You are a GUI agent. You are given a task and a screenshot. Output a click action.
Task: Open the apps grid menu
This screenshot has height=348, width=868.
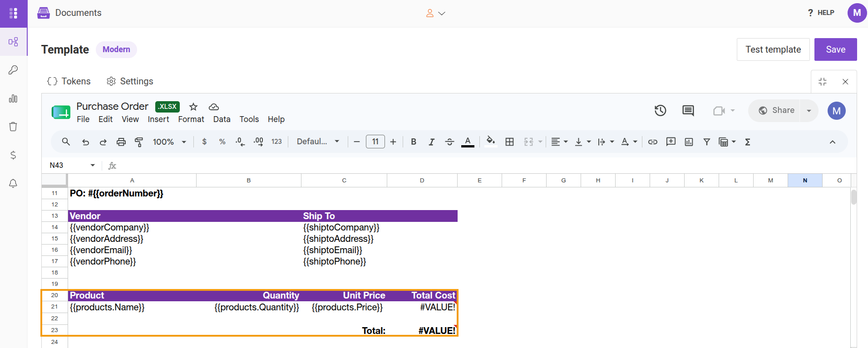14,13
